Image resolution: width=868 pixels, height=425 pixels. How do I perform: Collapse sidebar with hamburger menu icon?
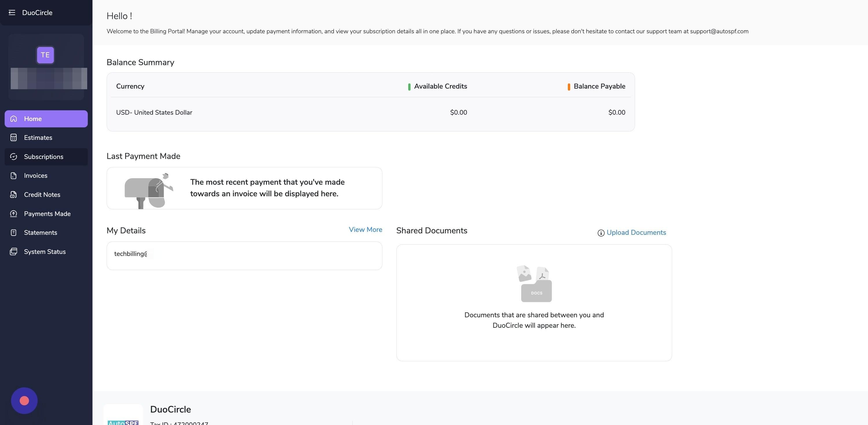[x=12, y=12]
